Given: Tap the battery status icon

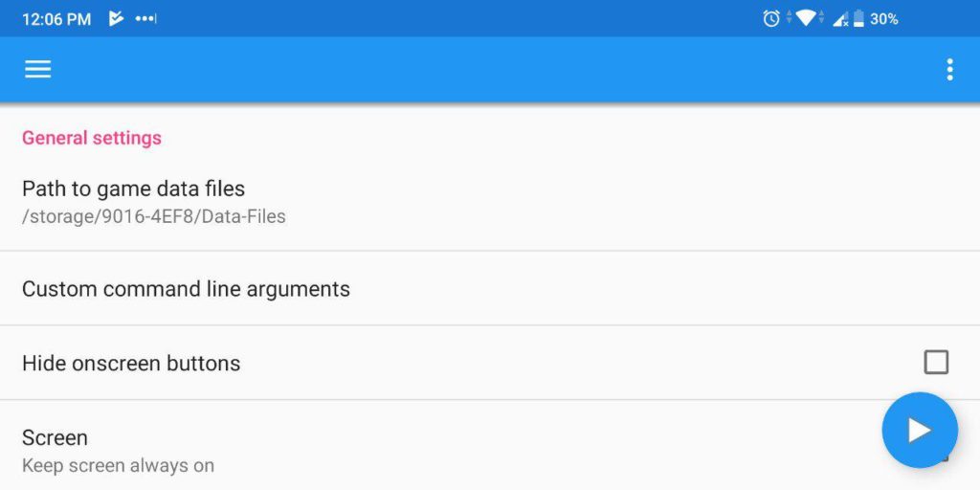Looking at the screenshot, I should [858, 18].
